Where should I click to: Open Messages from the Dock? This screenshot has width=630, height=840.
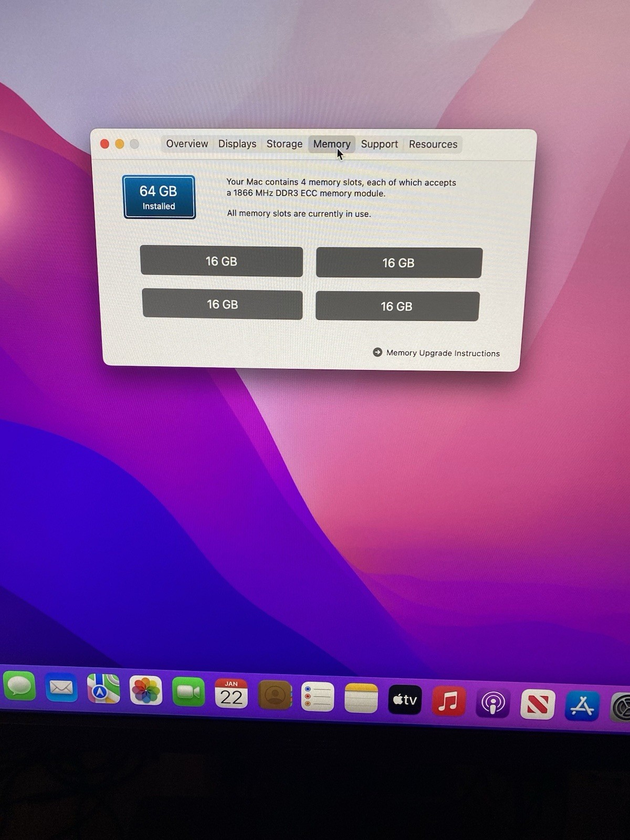(20, 686)
